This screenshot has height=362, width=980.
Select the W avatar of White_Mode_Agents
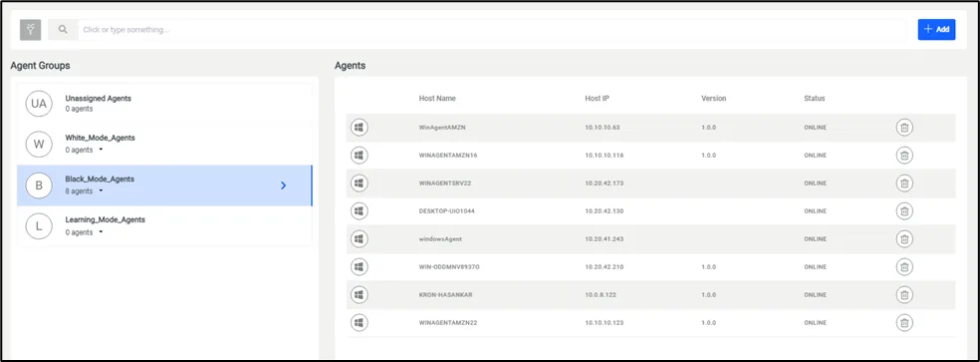(39, 145)
